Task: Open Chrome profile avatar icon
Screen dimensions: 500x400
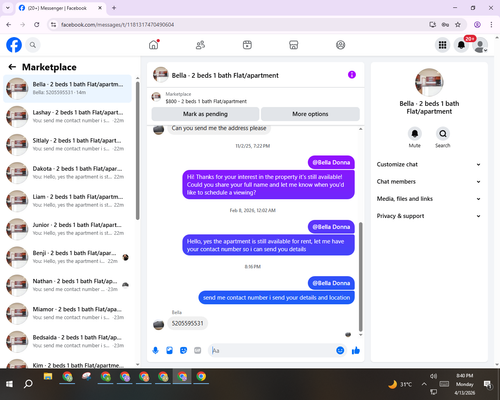Action: coord(477,24)
